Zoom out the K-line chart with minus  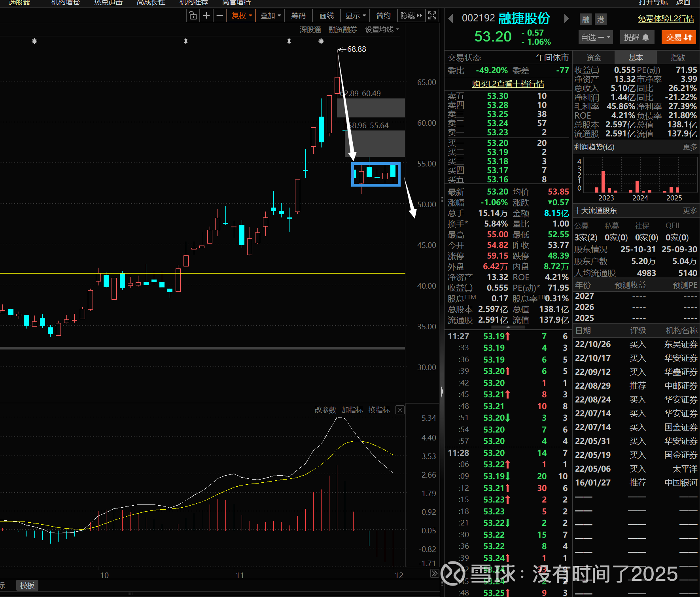point(219,16)
